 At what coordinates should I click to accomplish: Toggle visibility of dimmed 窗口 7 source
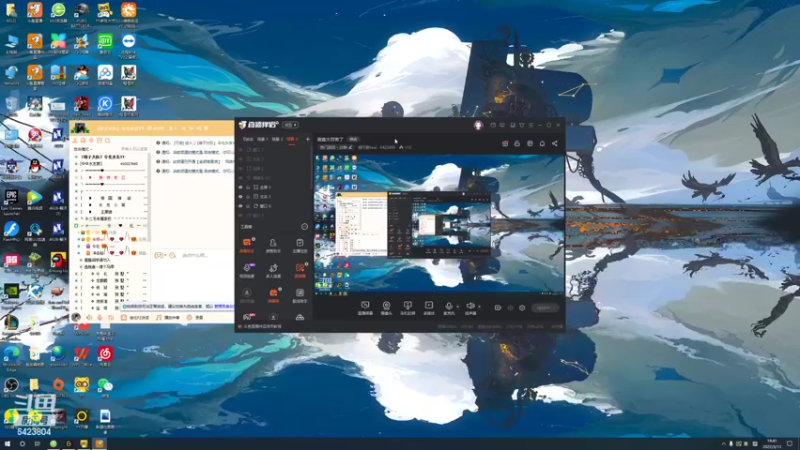click(241, 150)
